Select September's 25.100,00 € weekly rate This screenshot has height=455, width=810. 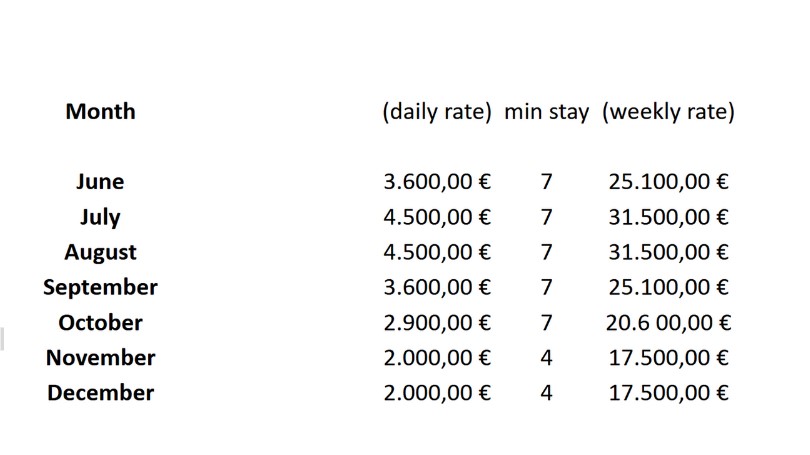pyautogui.click(x=668, y=287)
